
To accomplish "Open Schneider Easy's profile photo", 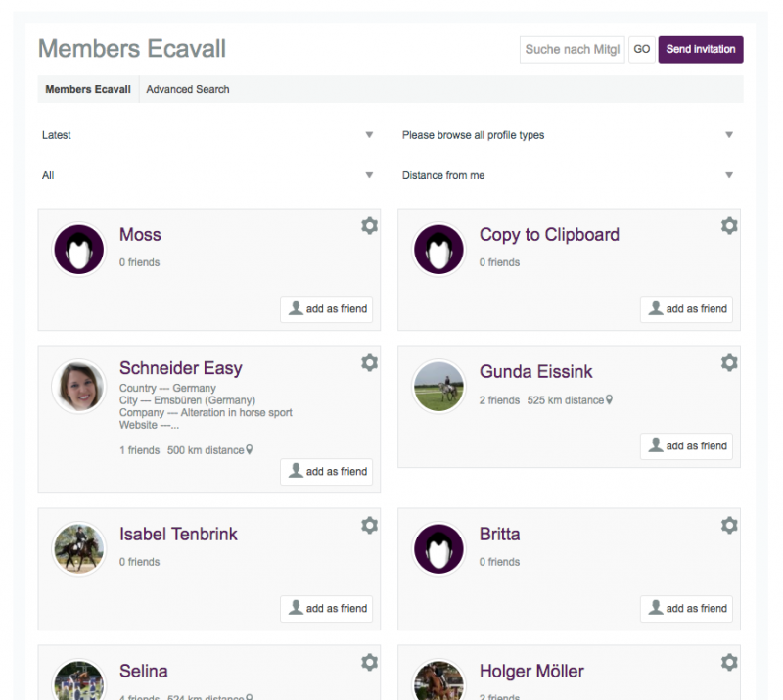I will click(79, 387).
